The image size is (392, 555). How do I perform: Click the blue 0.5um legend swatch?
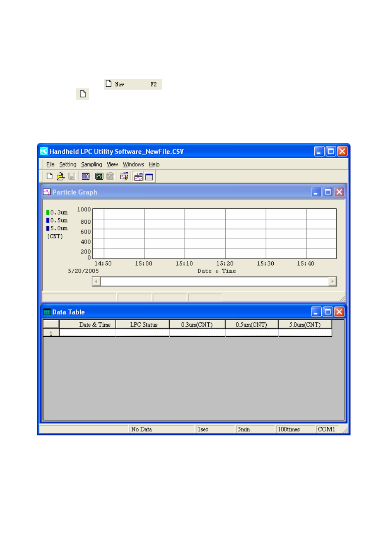(48, 220)
